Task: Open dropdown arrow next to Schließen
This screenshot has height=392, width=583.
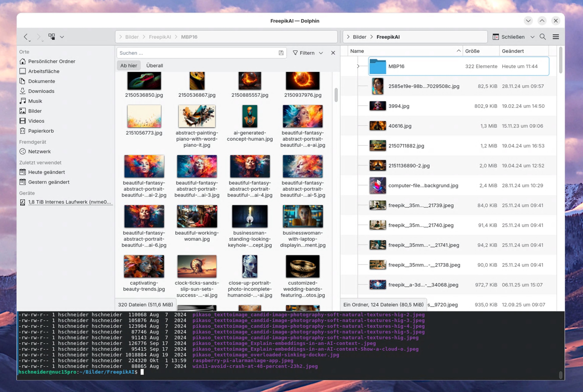Action: coord(532,37)
